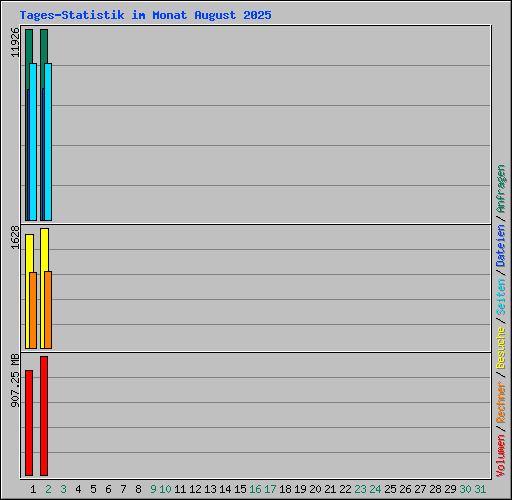Click the Besuche legend label
The image size is (512, 500).
[501, 347]
